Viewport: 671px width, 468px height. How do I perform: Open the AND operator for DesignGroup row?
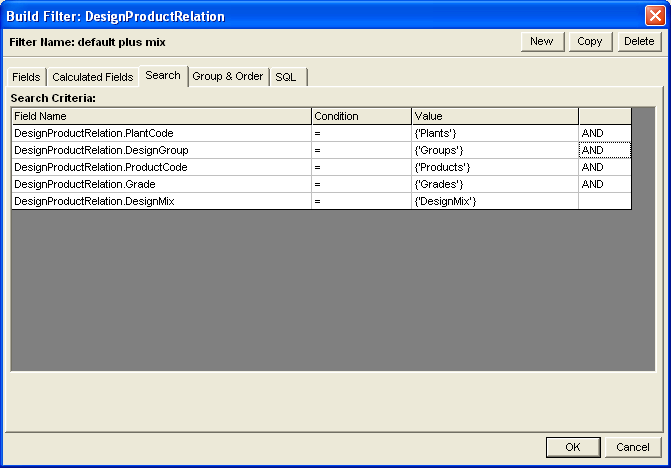(x=604, y=150)
